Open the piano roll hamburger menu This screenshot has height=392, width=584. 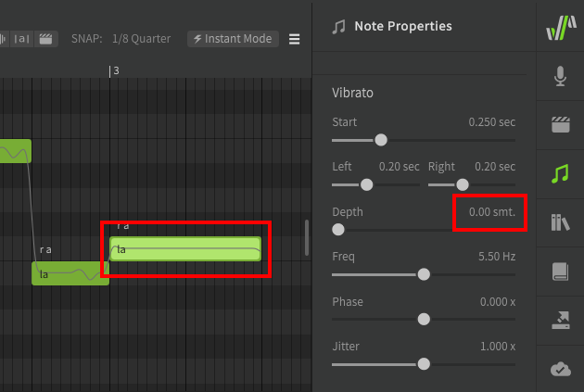click(295, 39)
